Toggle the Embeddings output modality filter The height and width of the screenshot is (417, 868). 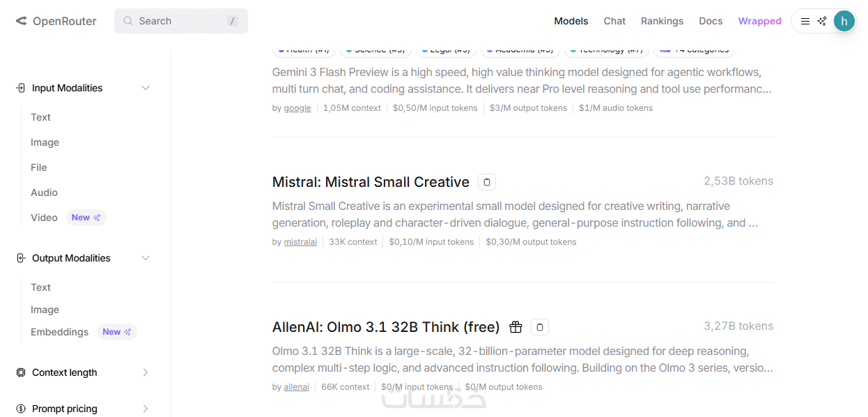(59, 332)
